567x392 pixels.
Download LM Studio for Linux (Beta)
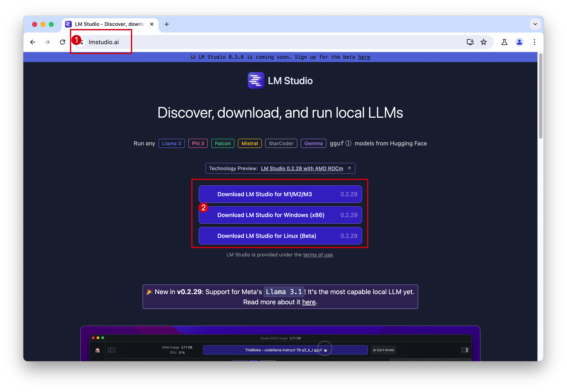(280, 236)
